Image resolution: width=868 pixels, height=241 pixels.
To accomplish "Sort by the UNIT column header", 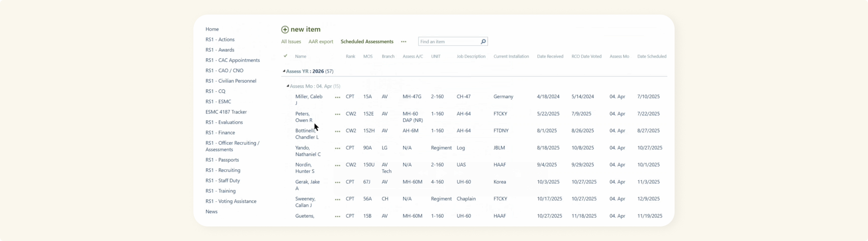I will [x=436, y=56].
